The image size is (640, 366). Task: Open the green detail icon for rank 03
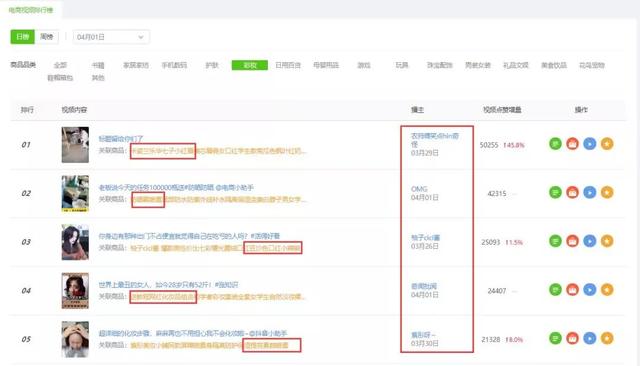555,241
